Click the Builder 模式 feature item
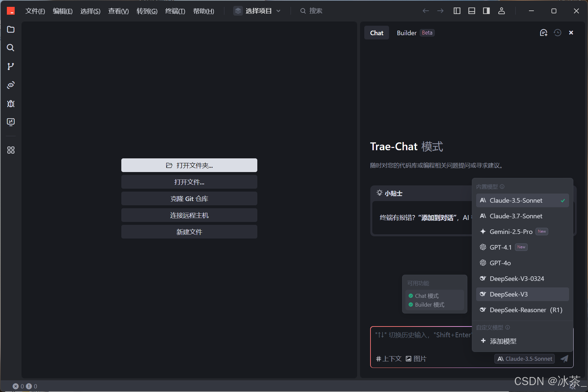This screenshot has width=588, height=392. coord(426,305)
